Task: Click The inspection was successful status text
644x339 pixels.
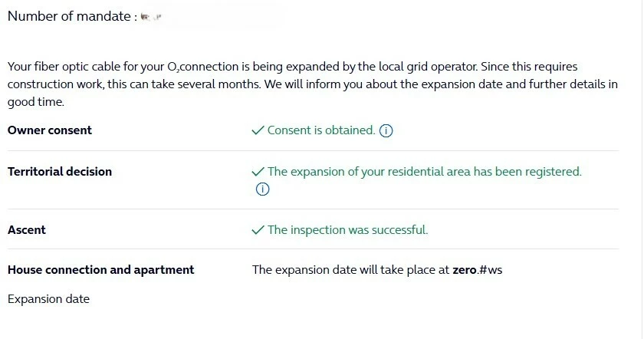Action: pos(347,230)
